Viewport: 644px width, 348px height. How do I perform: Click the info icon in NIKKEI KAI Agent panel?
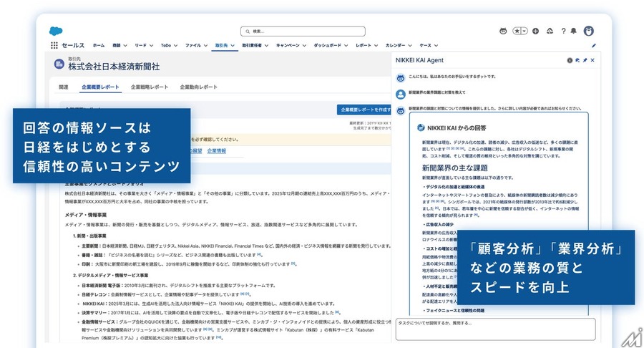pyautogui.click(x=570, y=60)
